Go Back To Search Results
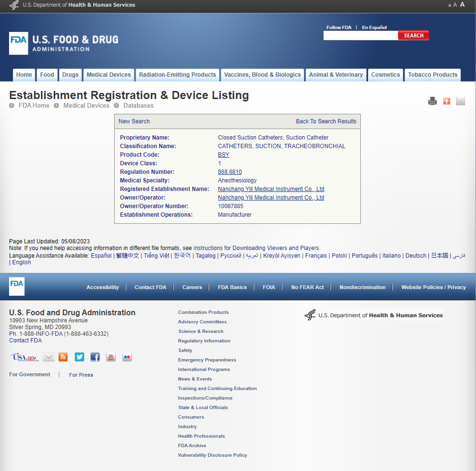The width and height of the screenshot is (476, 471). click(326, 121)
